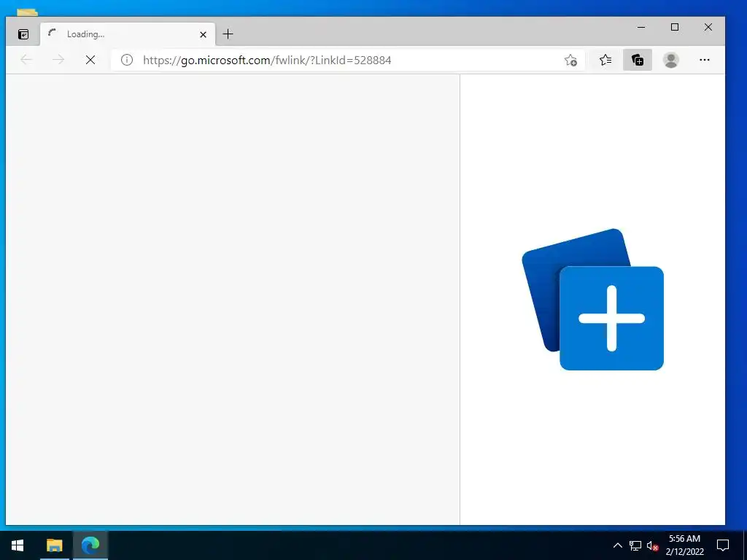The image size is (747, 560).
Task: Click the Show desktop taskbar strip
Action: tap(745, 545)
